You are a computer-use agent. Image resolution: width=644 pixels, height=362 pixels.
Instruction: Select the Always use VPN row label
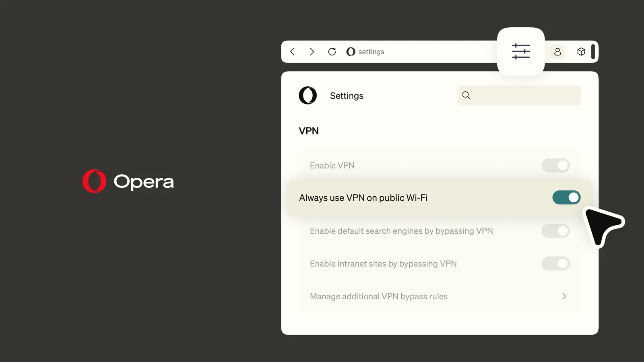pyautogui.click(x=363, y=198)
